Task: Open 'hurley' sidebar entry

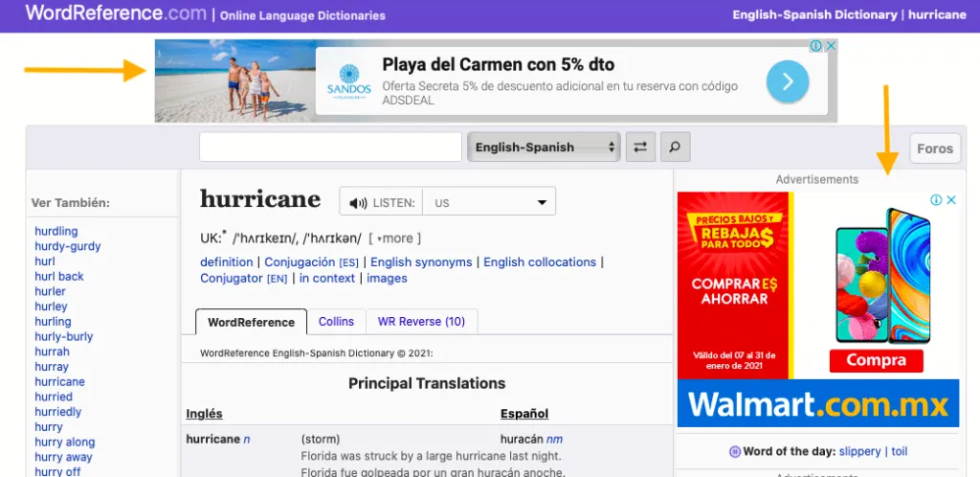Action: point(52,307)
